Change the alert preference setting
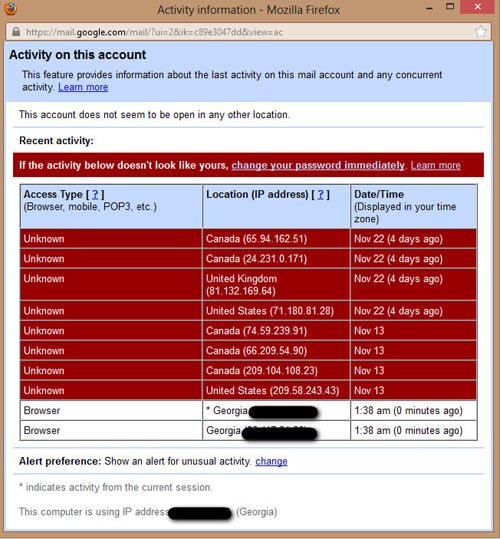Image resolution: width=500 pixels, height=539 pixels. coord(271,461)
